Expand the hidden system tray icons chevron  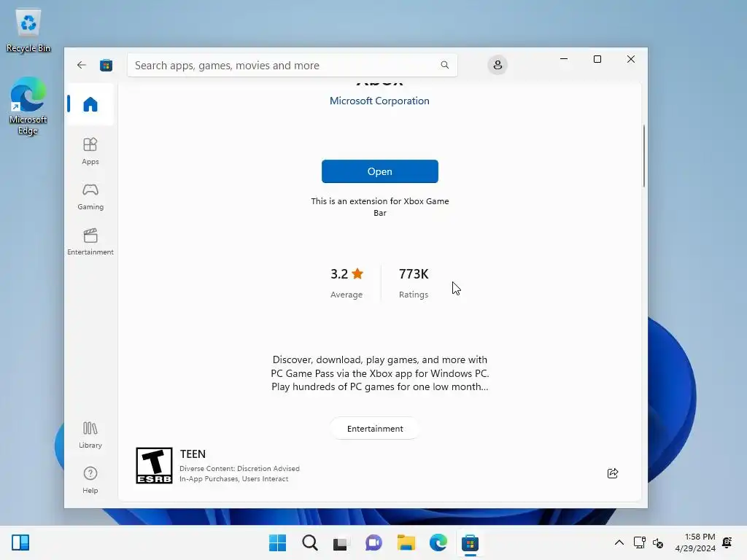pyautogui.click(x=619, y=542)
